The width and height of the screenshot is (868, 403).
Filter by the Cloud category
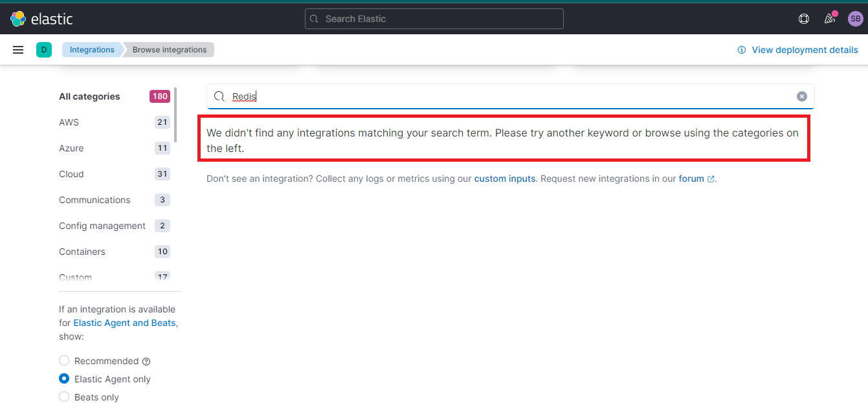pyautogui.click(x=71, y=174)
